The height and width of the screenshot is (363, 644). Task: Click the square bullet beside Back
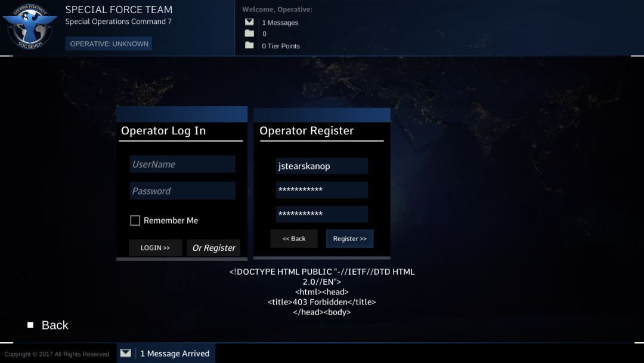coord(30,325)
